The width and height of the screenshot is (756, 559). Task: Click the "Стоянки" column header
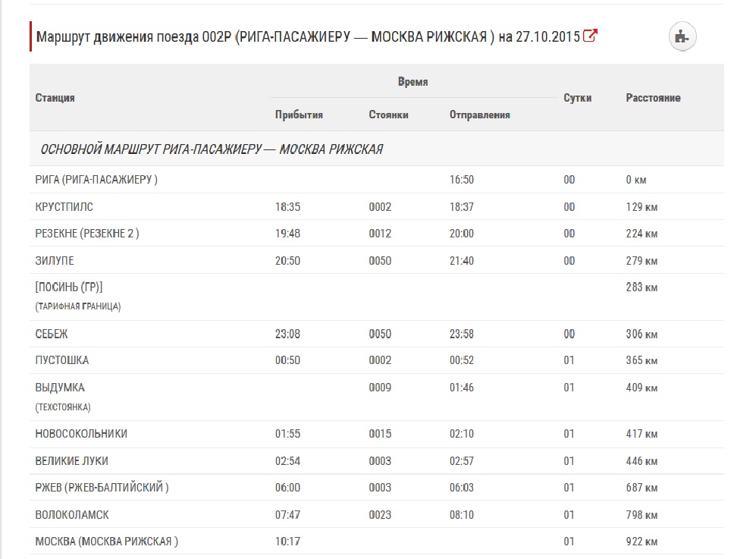click(388, 115)
